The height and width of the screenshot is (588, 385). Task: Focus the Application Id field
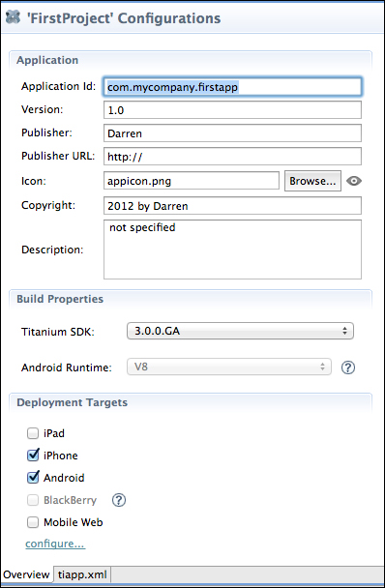click(232, 87)
